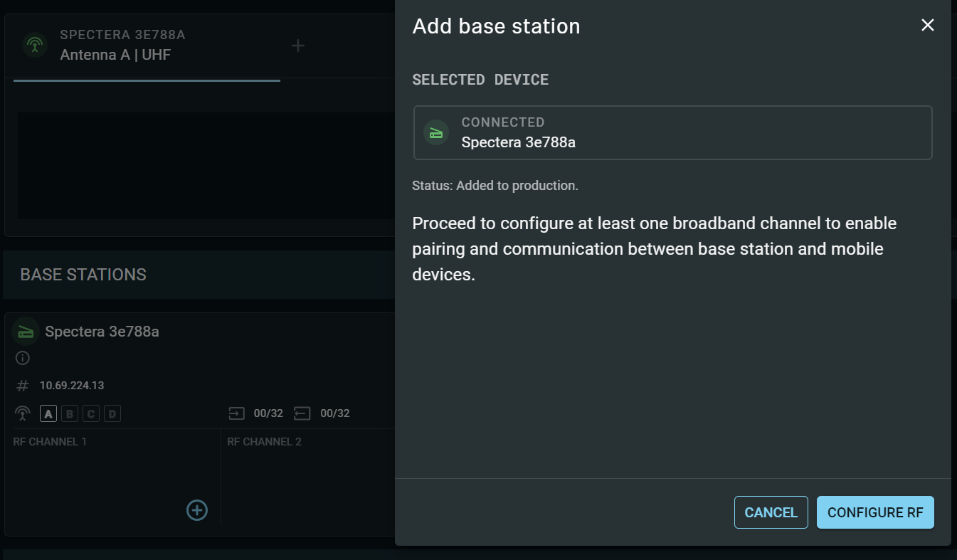This screenshot has width=957, height=560.
Task: Click the audio input count icon
Action: tap(236, 413)
